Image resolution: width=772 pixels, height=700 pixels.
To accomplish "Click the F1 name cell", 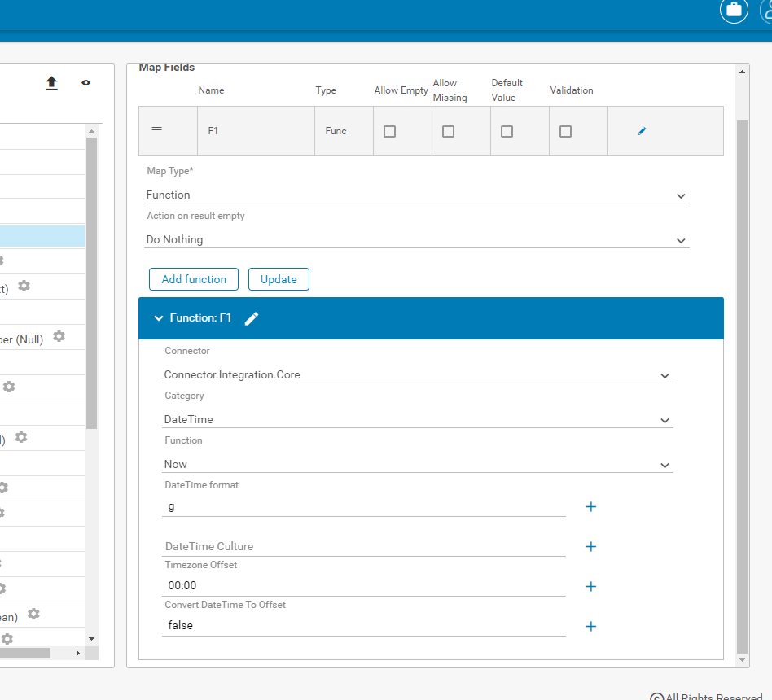I will (256, 131).
